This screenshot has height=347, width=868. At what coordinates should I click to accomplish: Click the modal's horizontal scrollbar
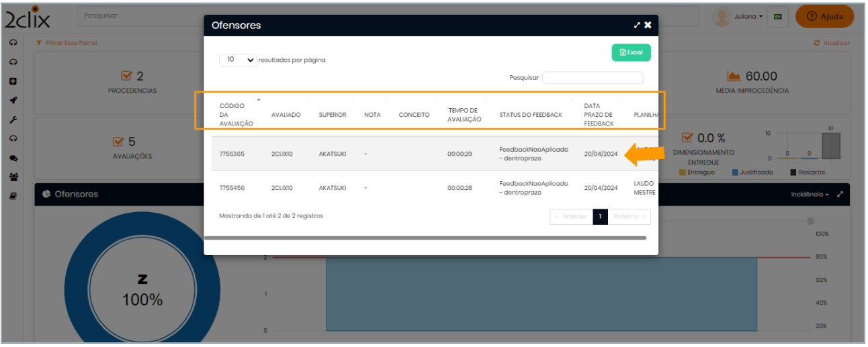(425, 238)
